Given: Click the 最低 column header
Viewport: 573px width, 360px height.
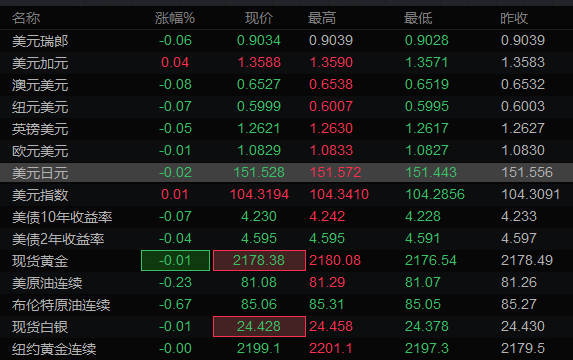Looking at the screenshot, I should tap(418, 18).
